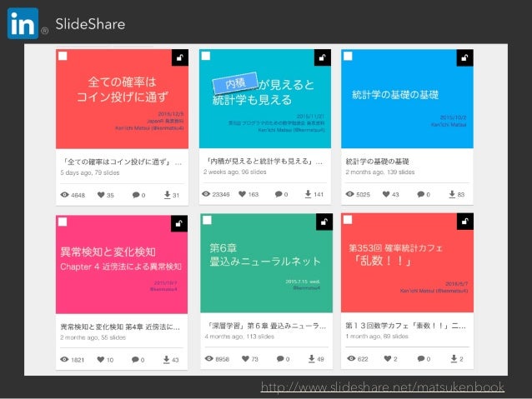Open the teal 内積が見えると統計学も見える thumbnail

pos(265,98)
